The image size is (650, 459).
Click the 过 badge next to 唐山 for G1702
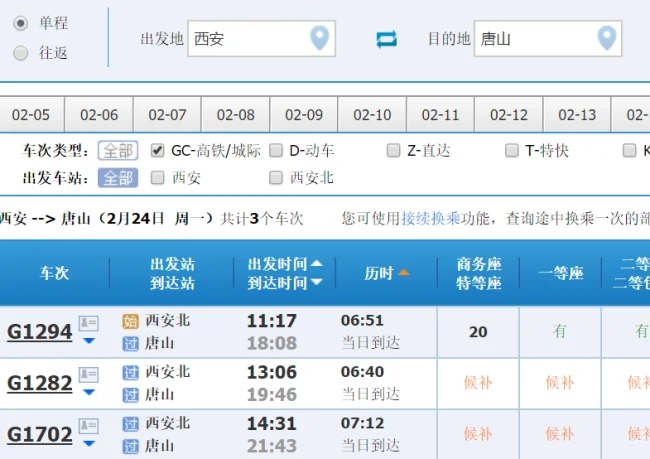(x=131, y=447)
